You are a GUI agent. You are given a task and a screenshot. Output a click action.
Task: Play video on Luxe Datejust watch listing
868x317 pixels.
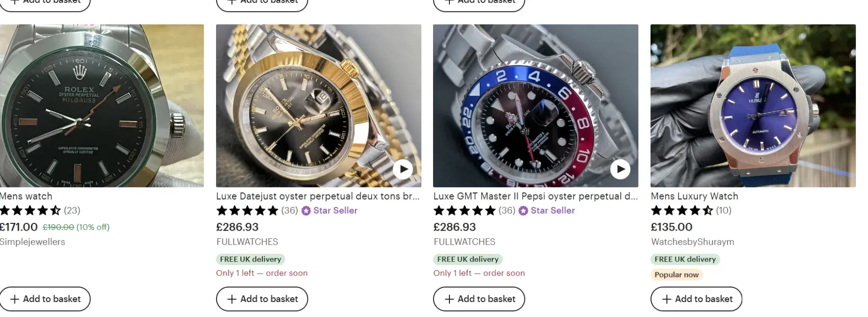pyautogui.click(x=403, y=169)
